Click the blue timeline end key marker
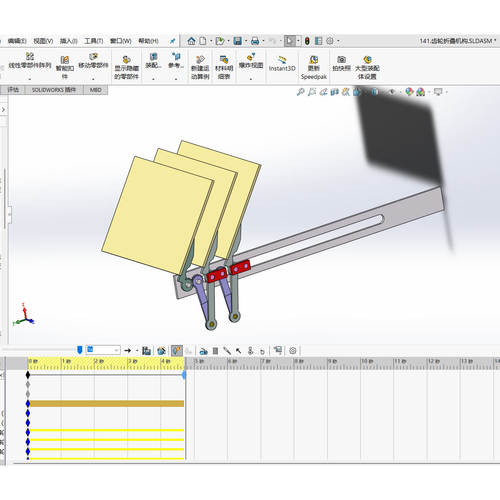This screenshot has width=500, height=500. 184,375
